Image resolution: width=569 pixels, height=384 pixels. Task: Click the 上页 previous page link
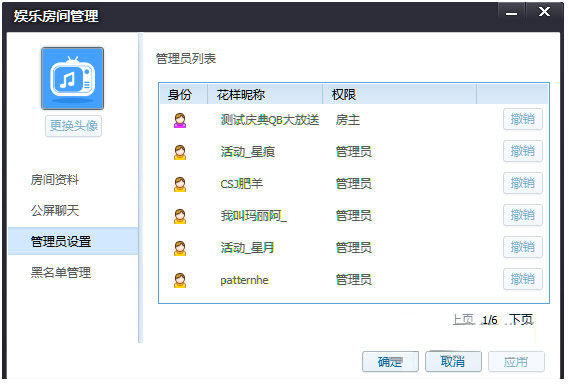pyautogui.click(x=463, y=319)
